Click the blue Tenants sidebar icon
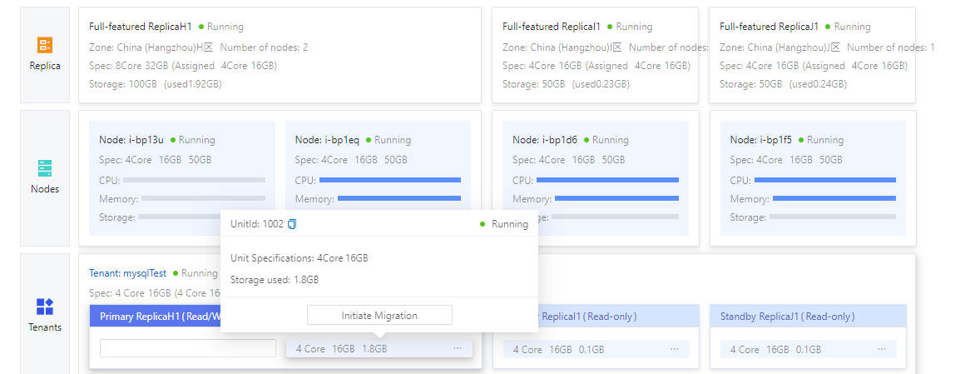Screen dimensions: 980x374 point(44,307)
